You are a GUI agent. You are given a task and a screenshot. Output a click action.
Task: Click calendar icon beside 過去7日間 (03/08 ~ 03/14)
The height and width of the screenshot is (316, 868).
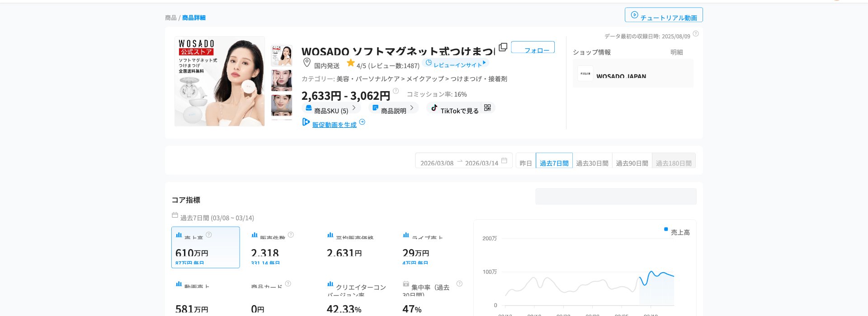pyautogui.click(x=175, y=215)
